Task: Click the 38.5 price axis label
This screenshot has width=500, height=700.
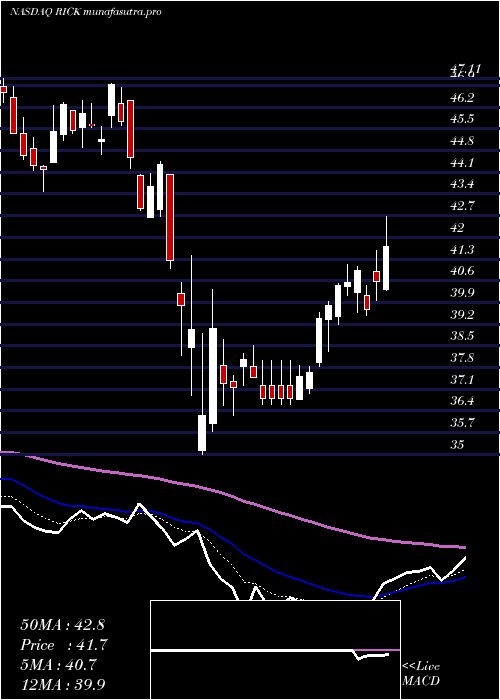Action: pos(462,336)
